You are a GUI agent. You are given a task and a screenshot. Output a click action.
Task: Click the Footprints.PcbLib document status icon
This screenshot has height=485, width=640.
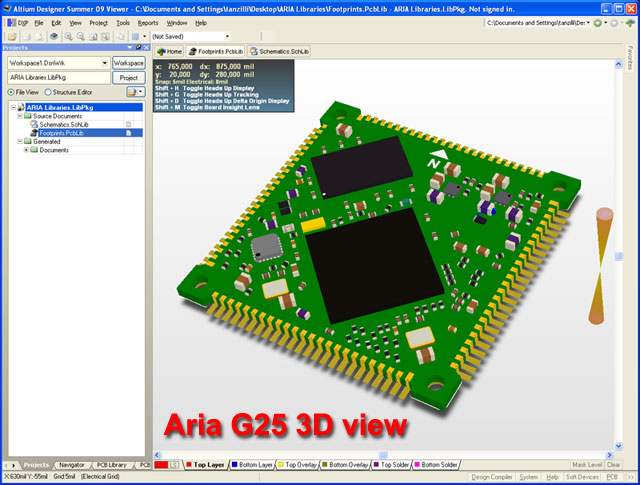tap(129, 133)
